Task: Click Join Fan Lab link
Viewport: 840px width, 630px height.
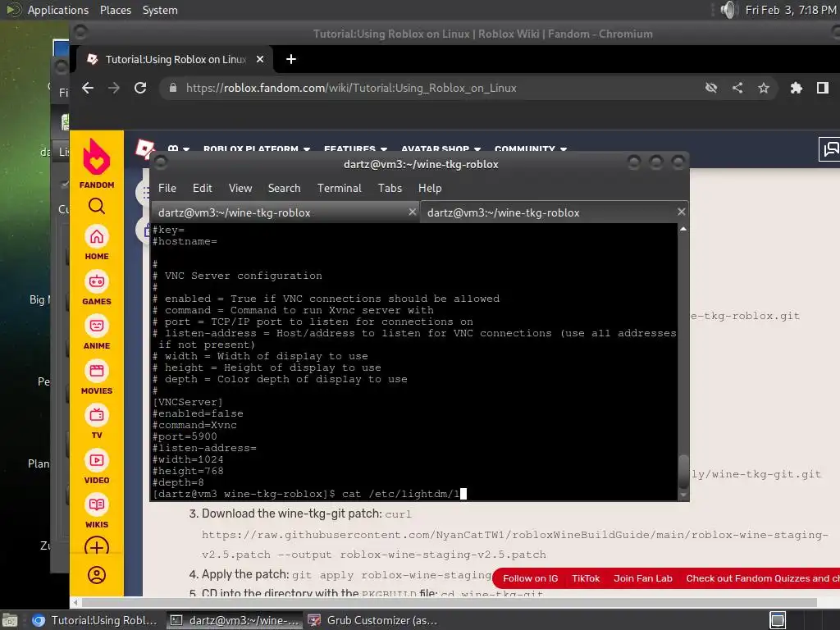Action: point(643,578)
